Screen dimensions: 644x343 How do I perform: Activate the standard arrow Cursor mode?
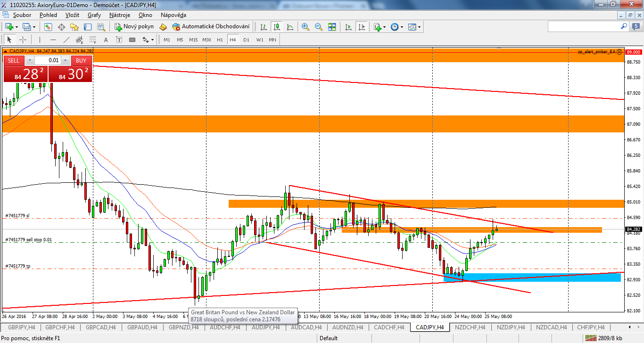[x=9, y=40]
